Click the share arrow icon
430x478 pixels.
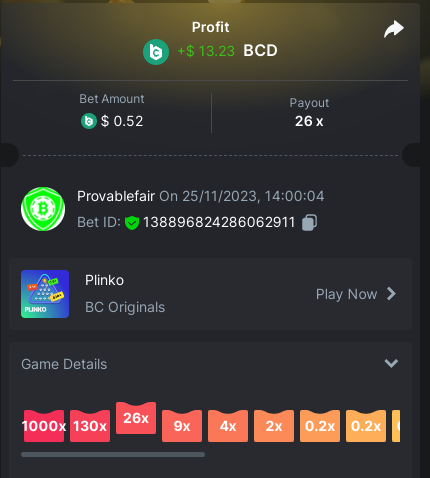[x=394, y=29]
